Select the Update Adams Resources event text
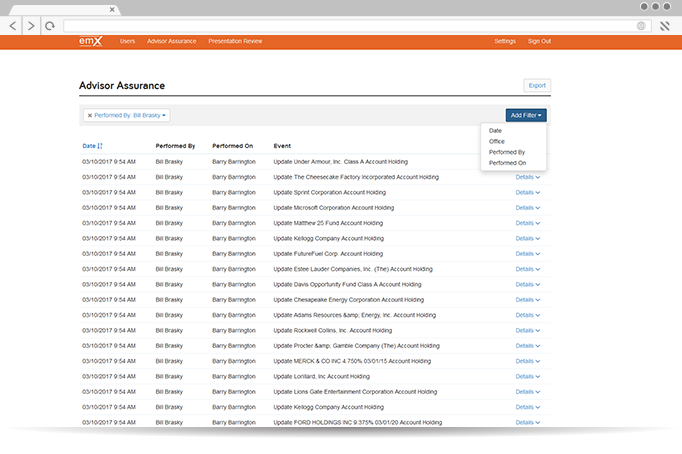Image resolution: width=682 pixels, height=454 pixels. click(354, 315)
